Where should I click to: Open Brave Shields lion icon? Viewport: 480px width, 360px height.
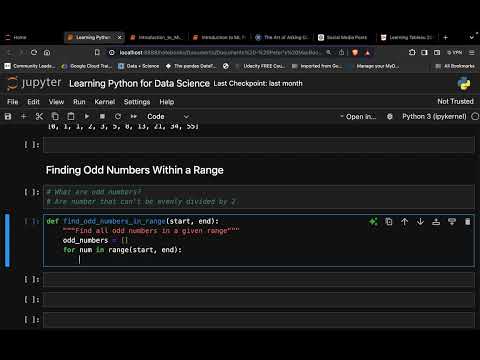coord(355,52)
